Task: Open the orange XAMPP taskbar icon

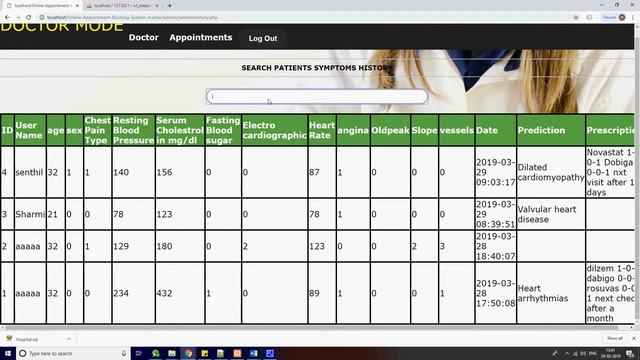Action: click(x=237, y=353)
